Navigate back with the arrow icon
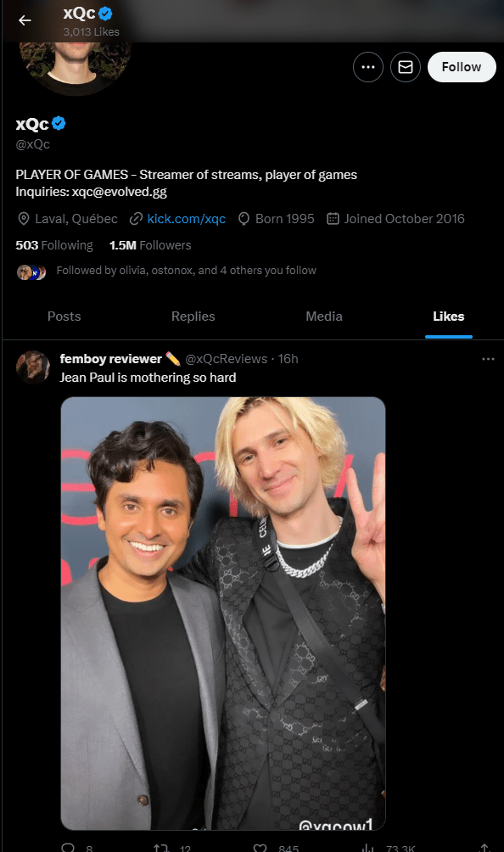 coord(25,20)
